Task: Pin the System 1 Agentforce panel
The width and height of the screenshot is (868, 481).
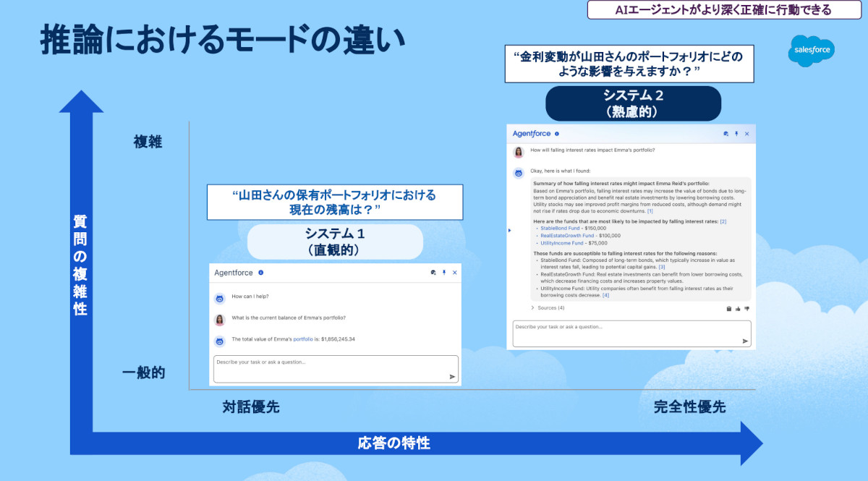Action: (x=444, y=273)
